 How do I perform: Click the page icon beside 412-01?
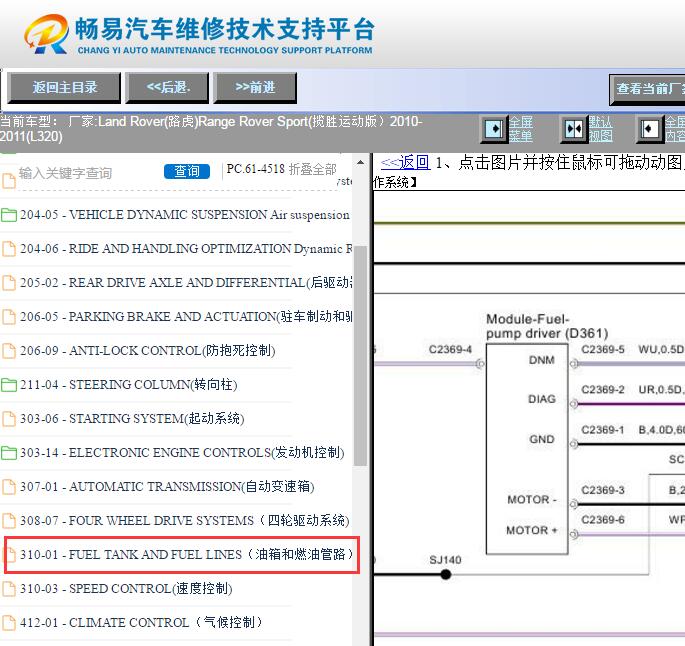[9, 622]
